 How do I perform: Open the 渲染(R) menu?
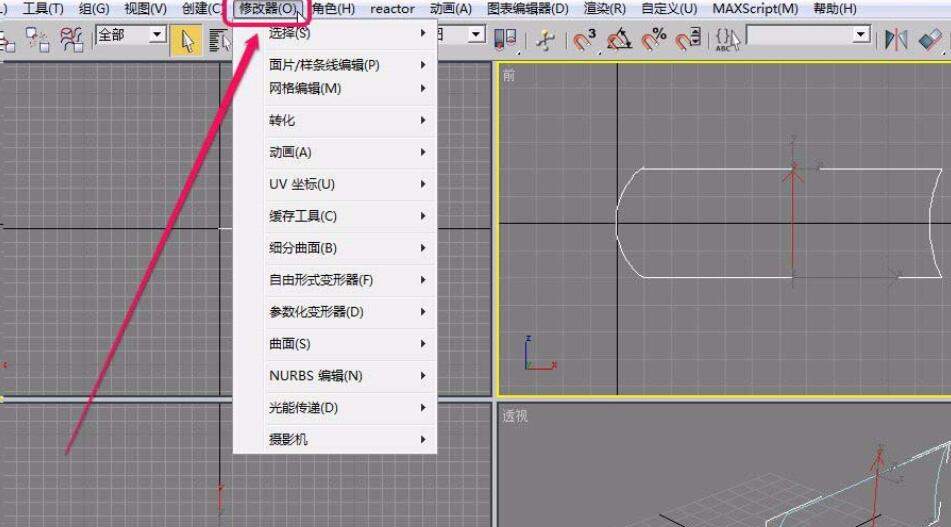pyautogui.click(x=605, y=8)
